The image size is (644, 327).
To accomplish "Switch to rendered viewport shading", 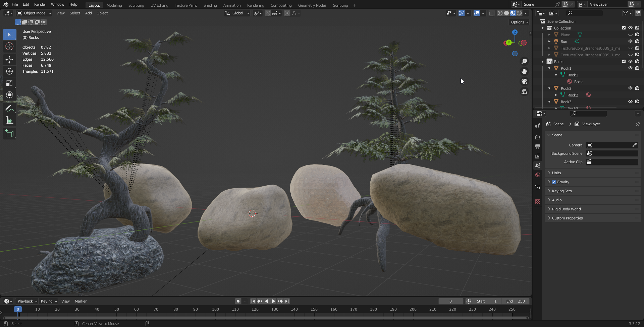I will pyautogui.click(x=519, y=13).
